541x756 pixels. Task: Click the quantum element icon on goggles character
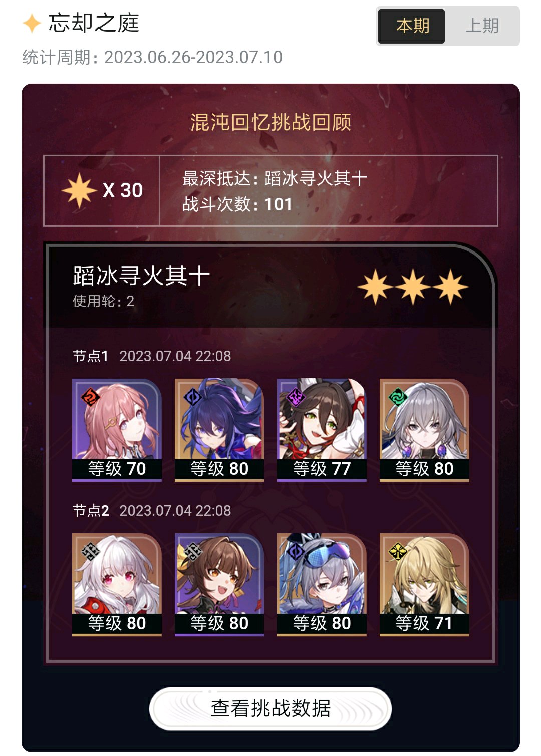click(296, 552)
